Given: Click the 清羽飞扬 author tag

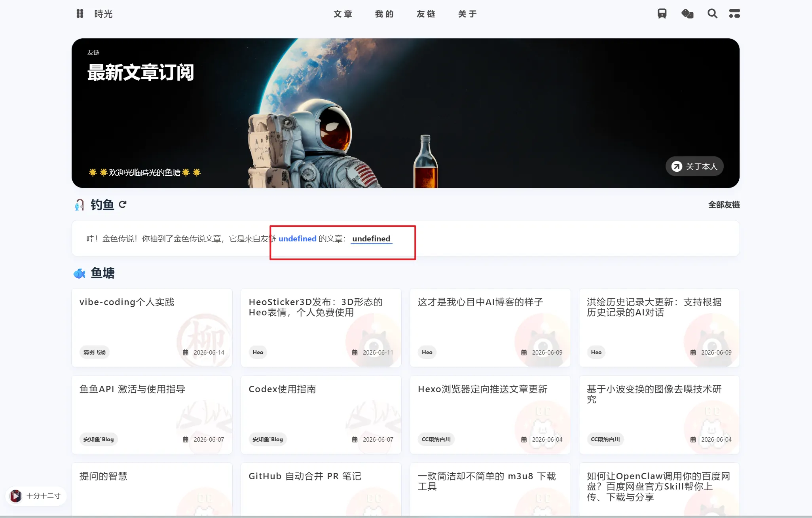Looking at the screenshot, I should (x=95, y=352).
